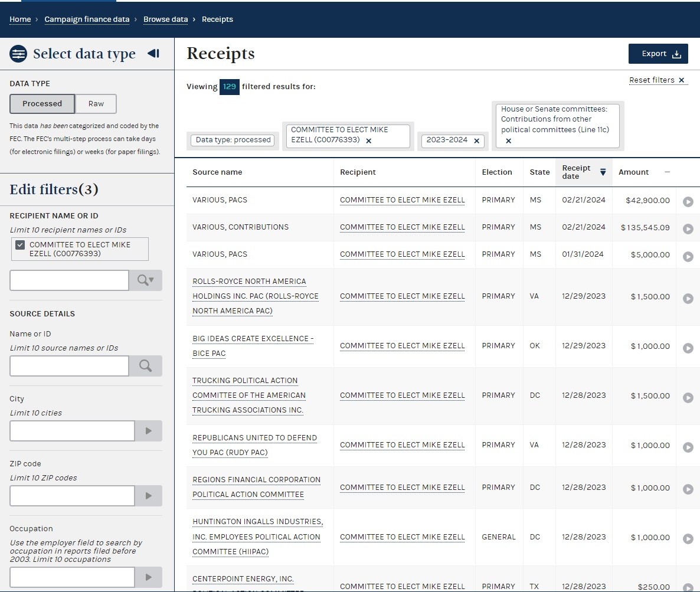Open REPUBLICANS UNITED TO DEFEND YOU PAC link
The height and width of the screenshot is (592, 700).
[x=254, y=445]
